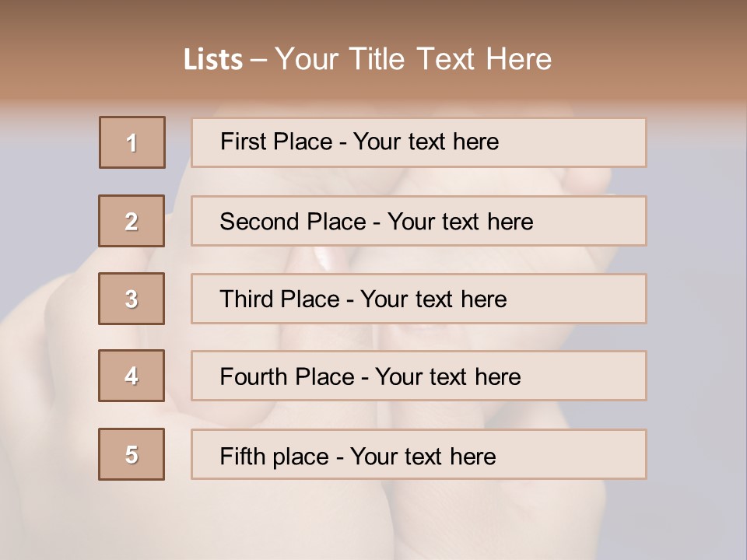Select the number 2 box
The height and width of the screenshot is (560, 747).
pyautogui.click(x=132, y=221)
